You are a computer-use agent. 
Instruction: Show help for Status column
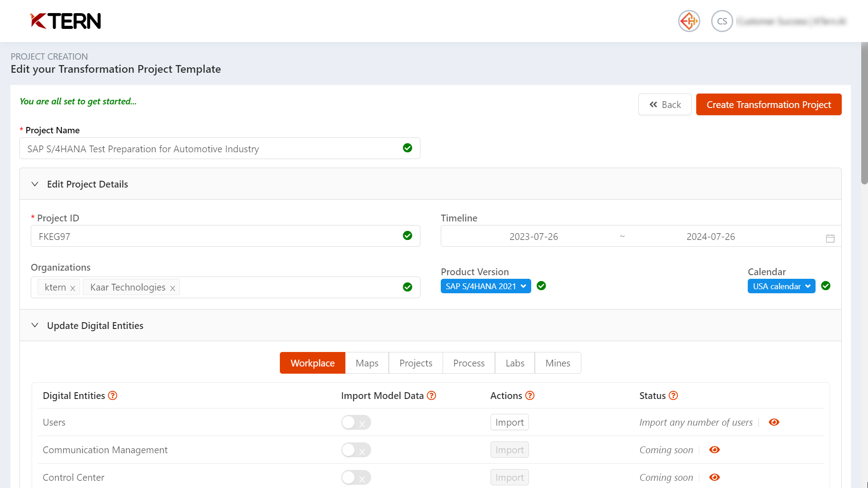point(673,395)
